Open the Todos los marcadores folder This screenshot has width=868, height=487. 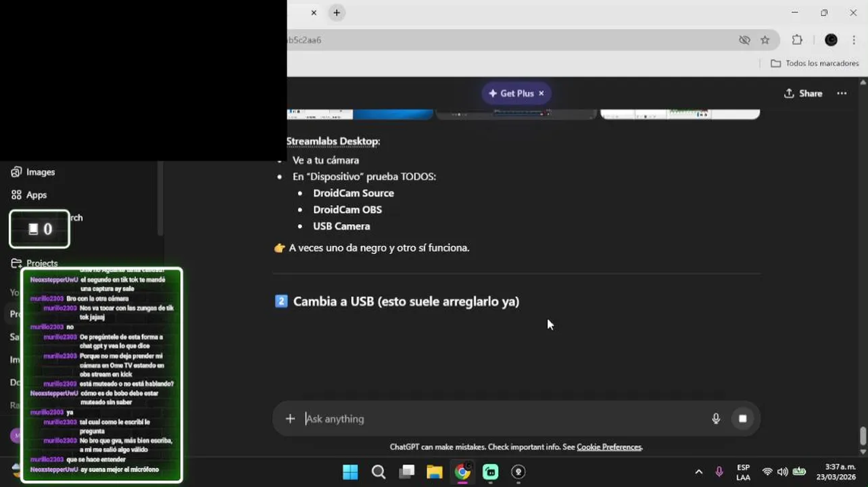click(x=815, y=64)
